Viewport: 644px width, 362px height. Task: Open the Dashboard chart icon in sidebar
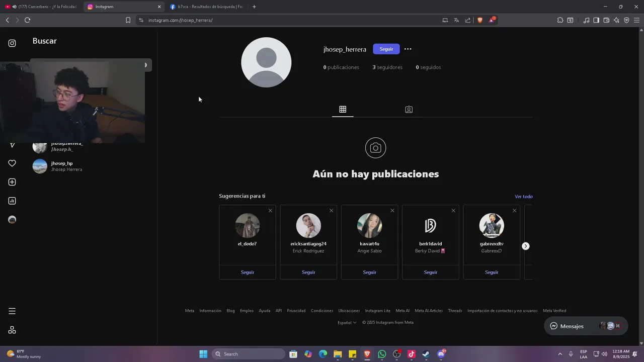pyautogui.click(x=12, y=201)
